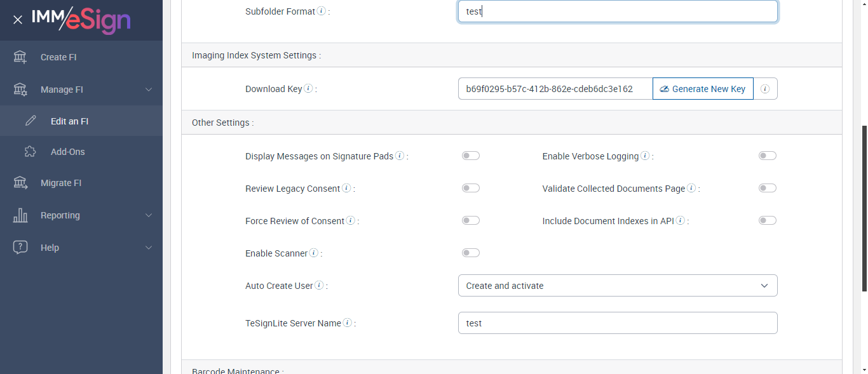Turn on Force Review of Consent
Image resolution: width=868 pixels, height=374 pixels.
tap(471, 220)
